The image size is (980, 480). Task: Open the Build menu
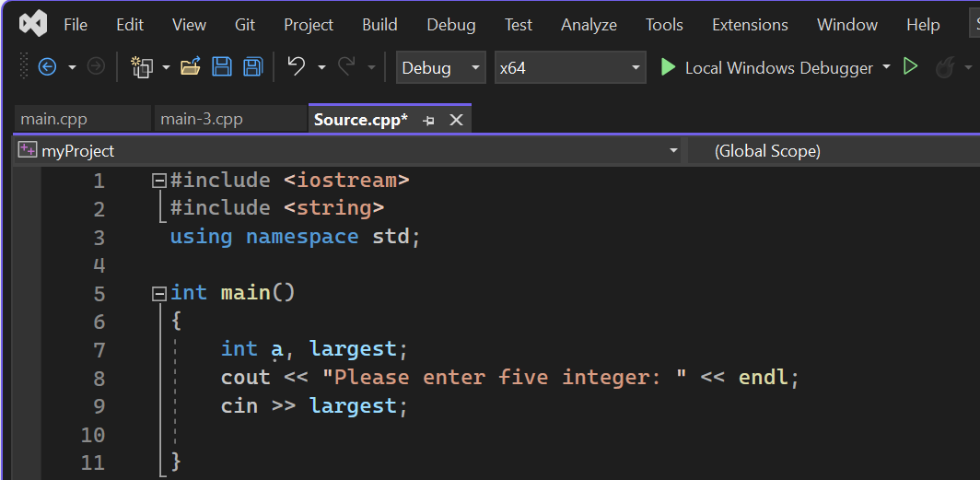tap(379, 25)
